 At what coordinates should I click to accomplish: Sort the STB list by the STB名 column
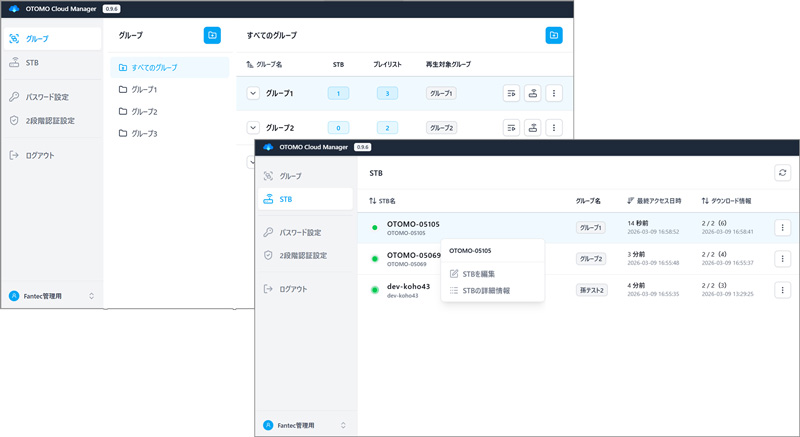point(383,200)
